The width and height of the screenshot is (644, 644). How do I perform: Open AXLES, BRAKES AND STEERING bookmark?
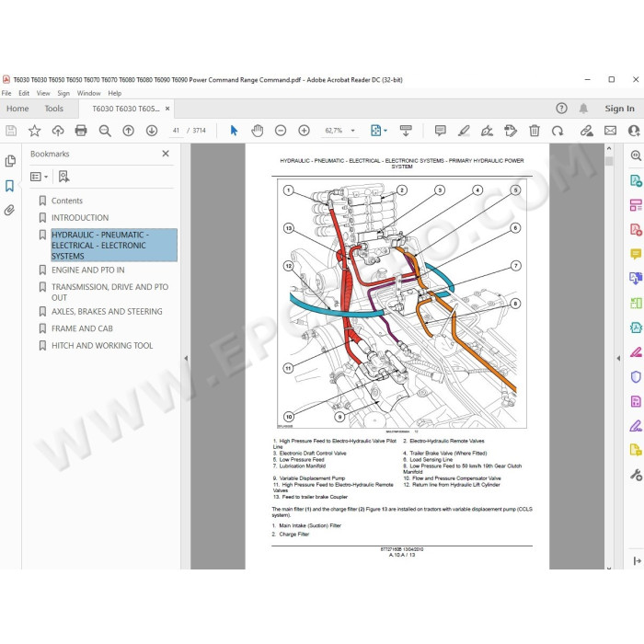coord(107,311)
